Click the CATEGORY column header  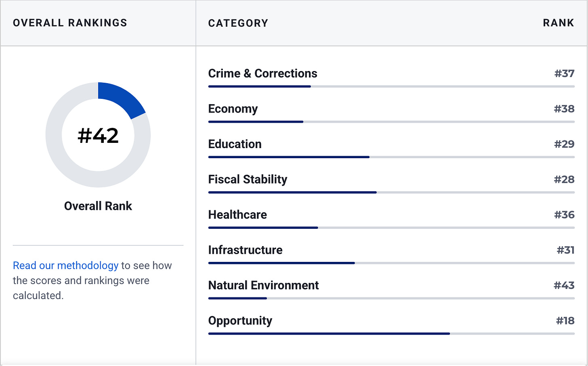(x=238, y=23)
